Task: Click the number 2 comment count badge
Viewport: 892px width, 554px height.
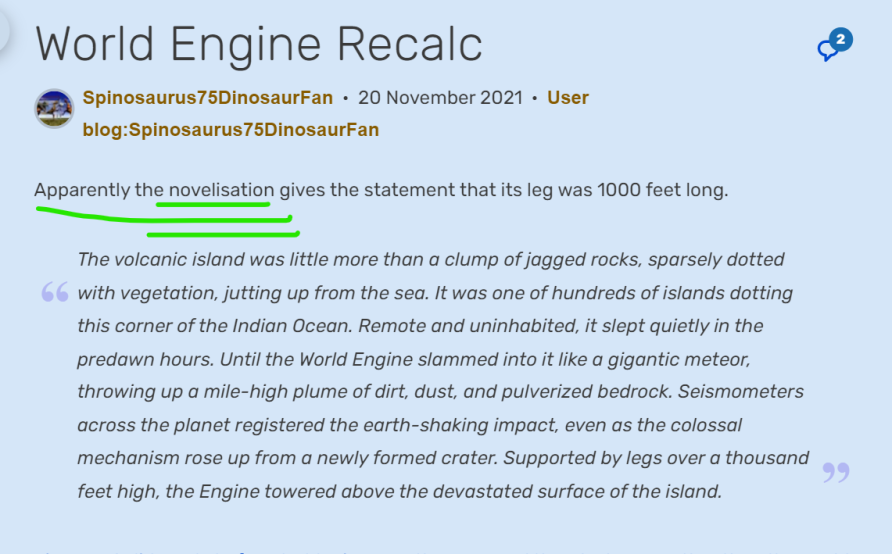Action: point(840,40)
